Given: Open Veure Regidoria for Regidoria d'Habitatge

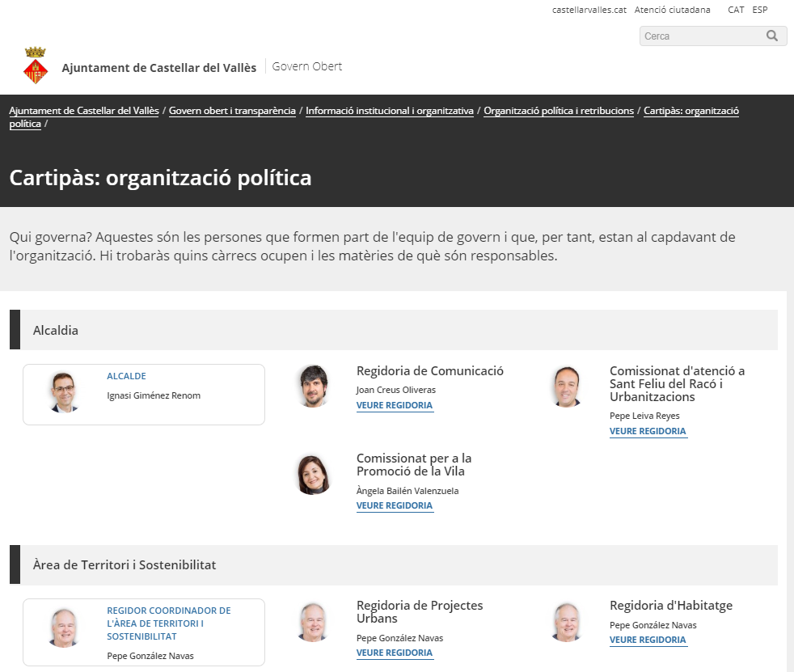Looking at the screenshot, I should (648, 640).
